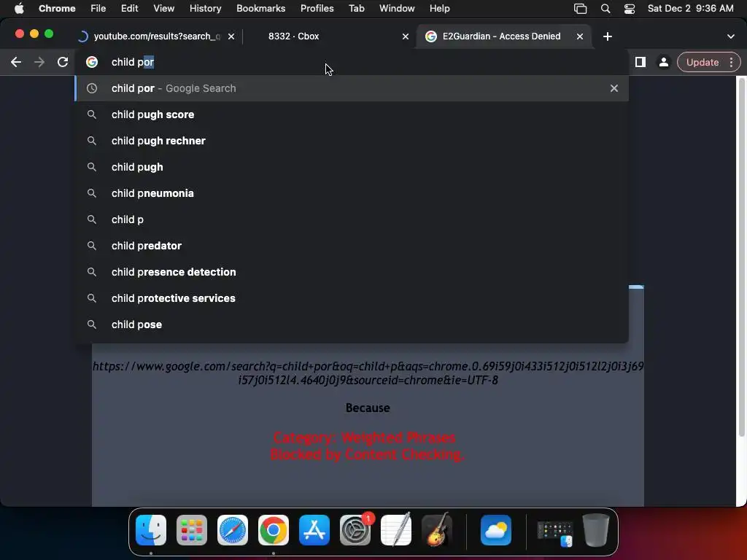747x560 pixels.
Task: Choose the 'child pugh score' suggestion
Action: (352, 114)
